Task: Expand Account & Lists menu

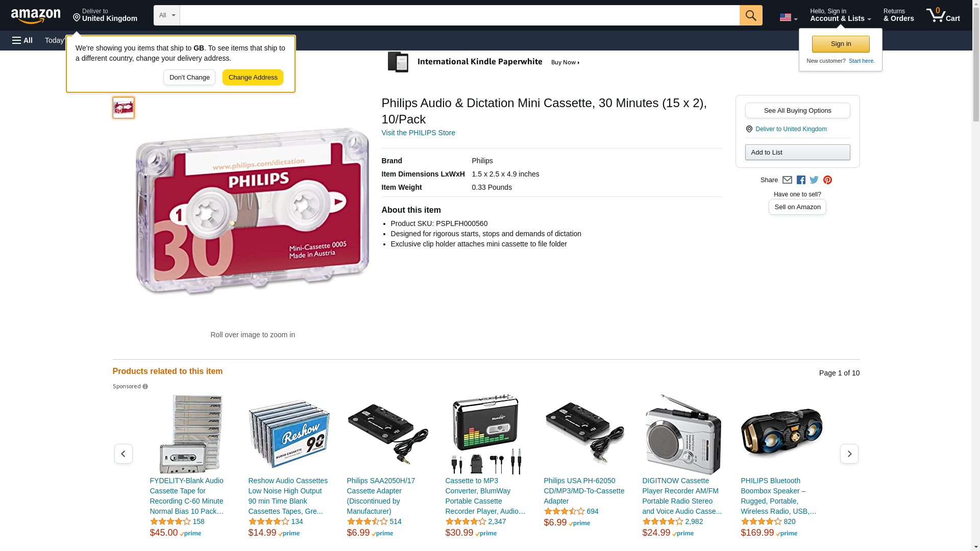Action: click(x=840, y=15)
